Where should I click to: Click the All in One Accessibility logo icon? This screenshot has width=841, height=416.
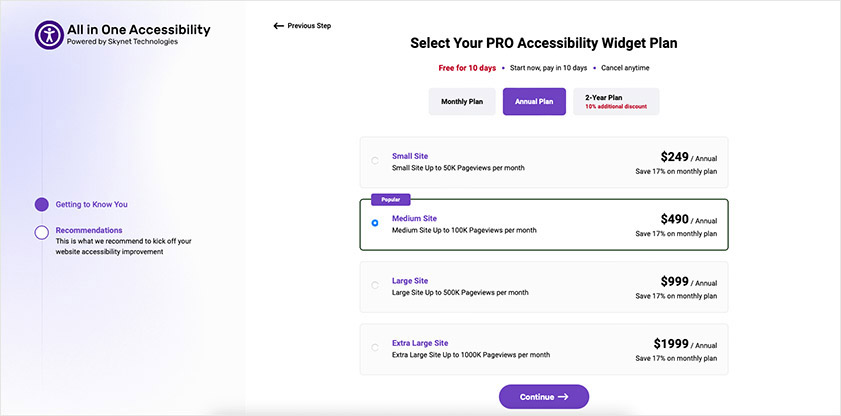[x=49, y=35]
